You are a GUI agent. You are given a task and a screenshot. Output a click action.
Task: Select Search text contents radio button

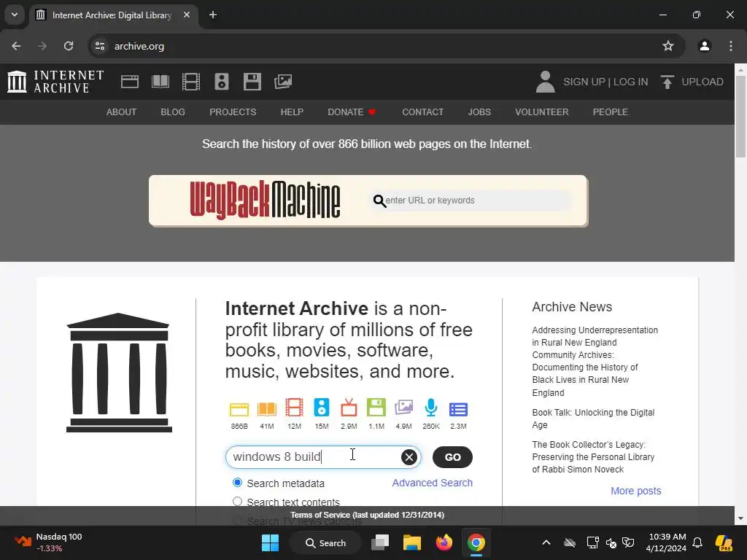(237, 502)
